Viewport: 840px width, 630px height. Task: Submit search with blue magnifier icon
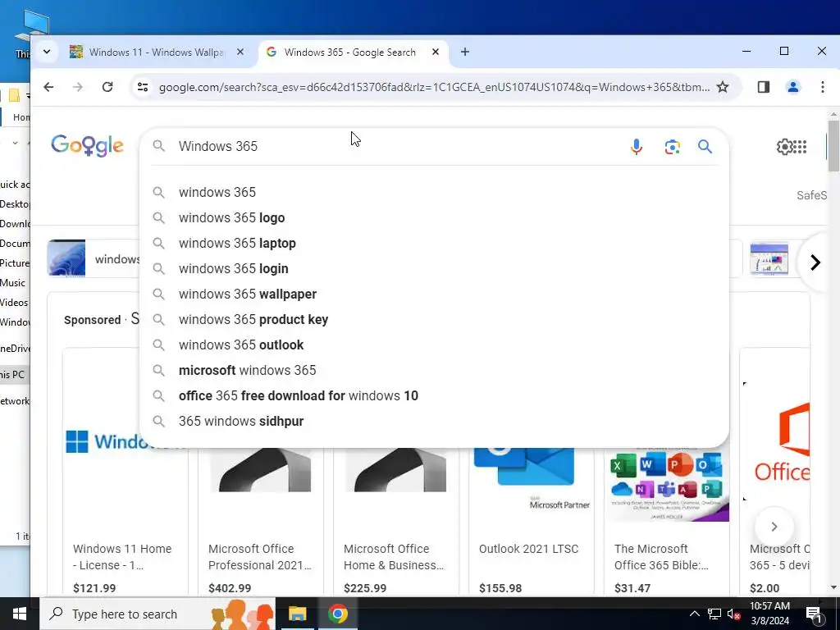pyautogui.click(x=705, y=146)
